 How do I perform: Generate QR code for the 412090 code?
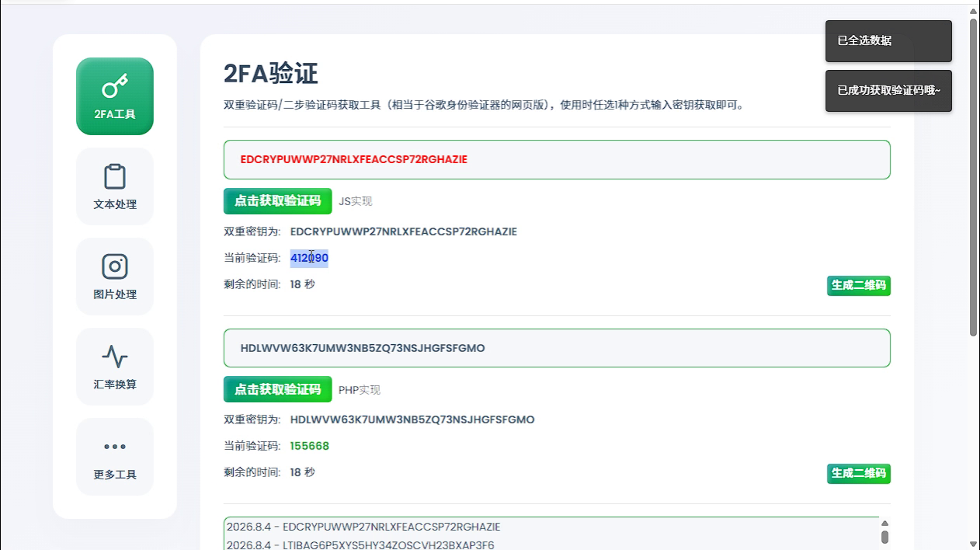click(858, 286)
